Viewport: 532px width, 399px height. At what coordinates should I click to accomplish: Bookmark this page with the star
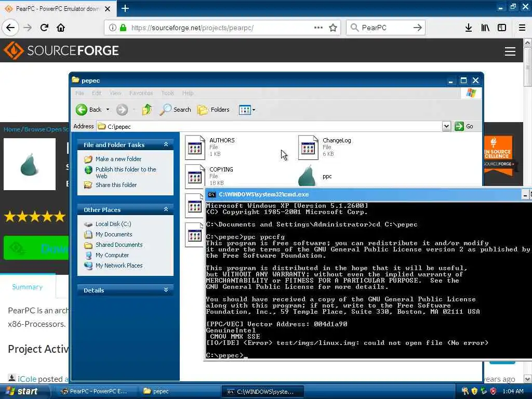tap(333, 28)
